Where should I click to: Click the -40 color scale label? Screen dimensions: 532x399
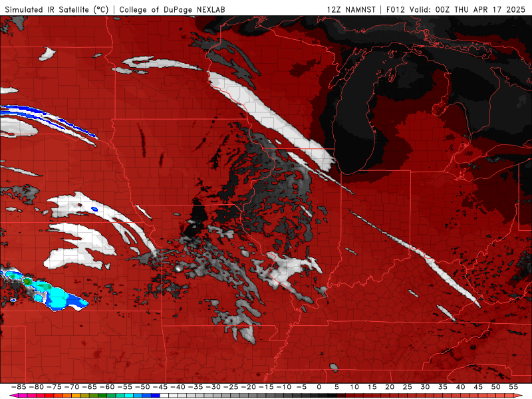[x=178, y=387]
